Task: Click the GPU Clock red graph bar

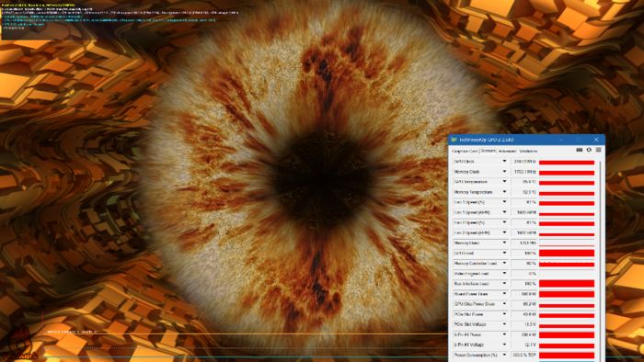Action: (x=567, y=162)
